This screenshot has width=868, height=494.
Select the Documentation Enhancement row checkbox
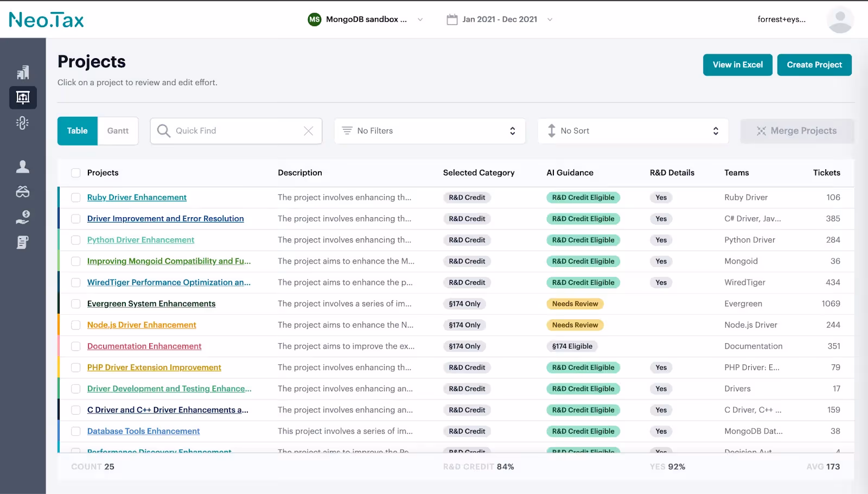point(76,346)
